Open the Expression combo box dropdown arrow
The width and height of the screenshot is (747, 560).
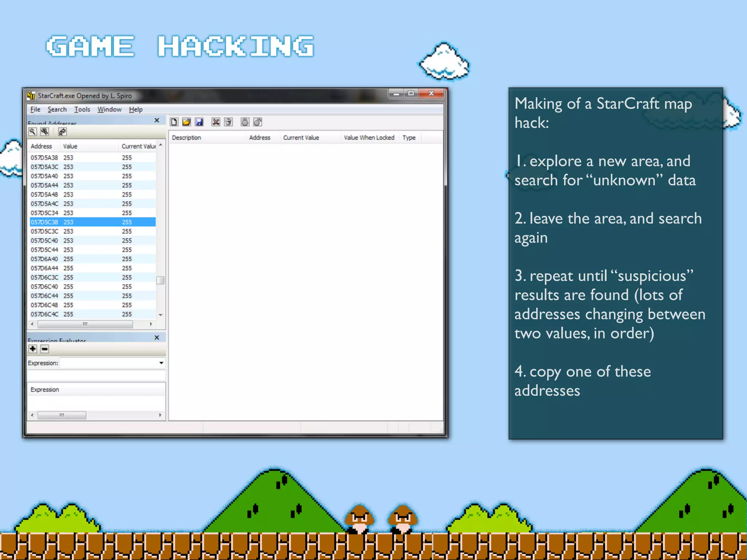[x=161, y=363]
